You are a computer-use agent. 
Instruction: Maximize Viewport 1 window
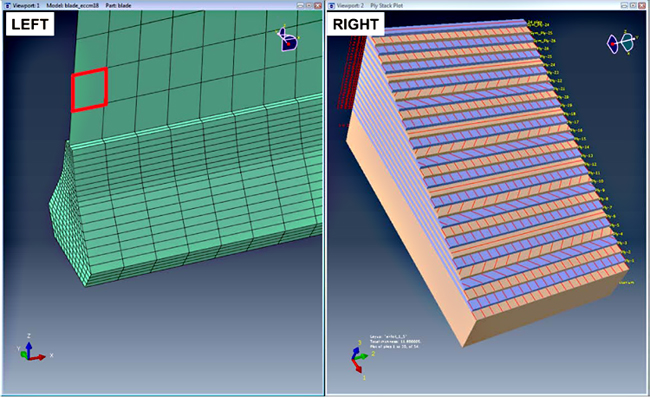pyautogui.click(x=309, y=5)
